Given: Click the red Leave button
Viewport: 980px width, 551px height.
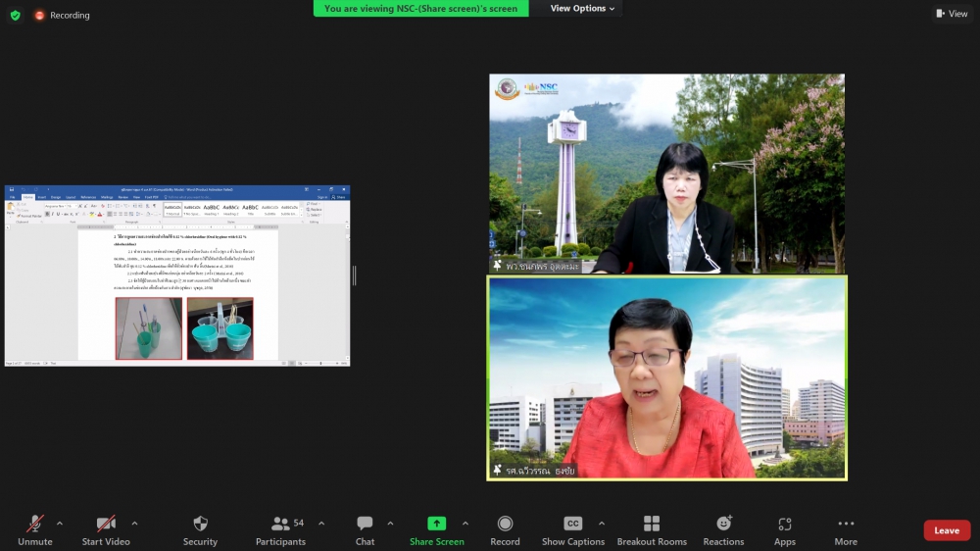Looking at the screenshot, I should click(x=946, y=530).
